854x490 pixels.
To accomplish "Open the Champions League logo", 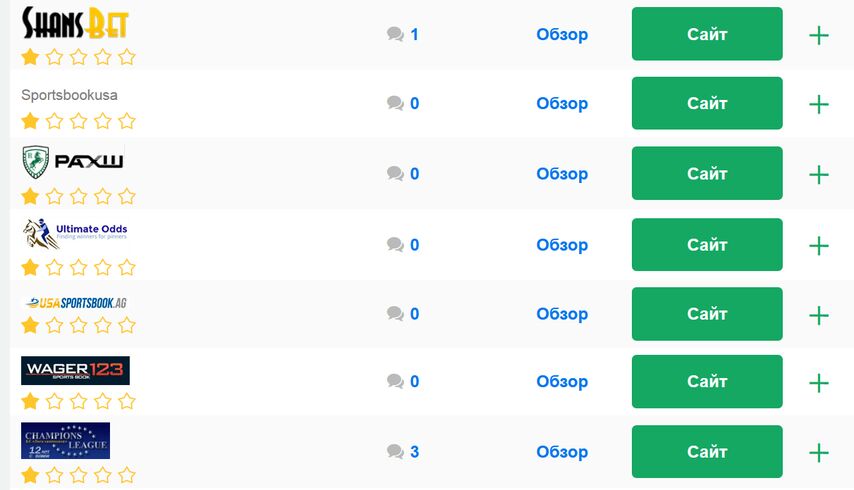I will pos(65,440).
